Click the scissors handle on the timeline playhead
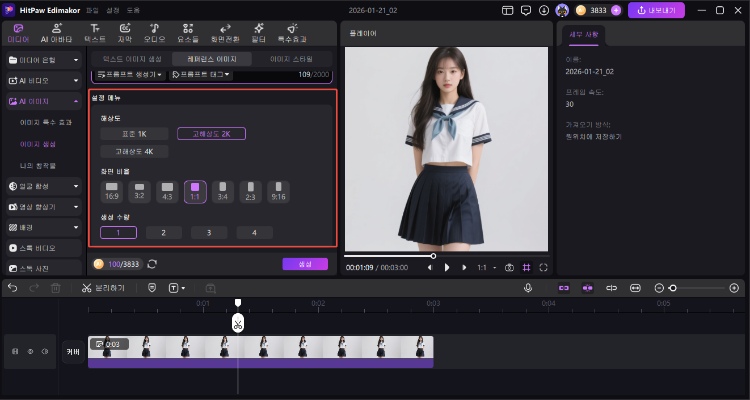This screenshot has height=400, width=750. coord(238,323)
